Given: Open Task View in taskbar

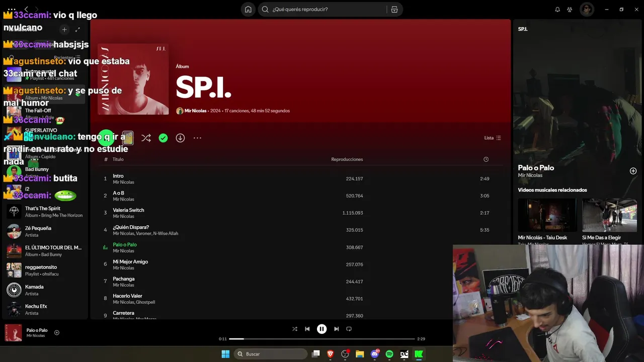Looking at the screenshot, I should coord(316,354).
